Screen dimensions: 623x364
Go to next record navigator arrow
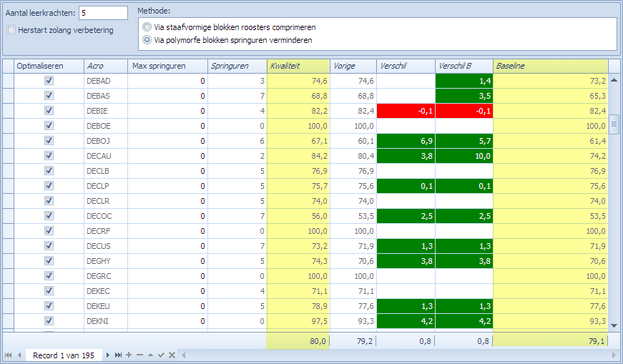coord(108,355)
